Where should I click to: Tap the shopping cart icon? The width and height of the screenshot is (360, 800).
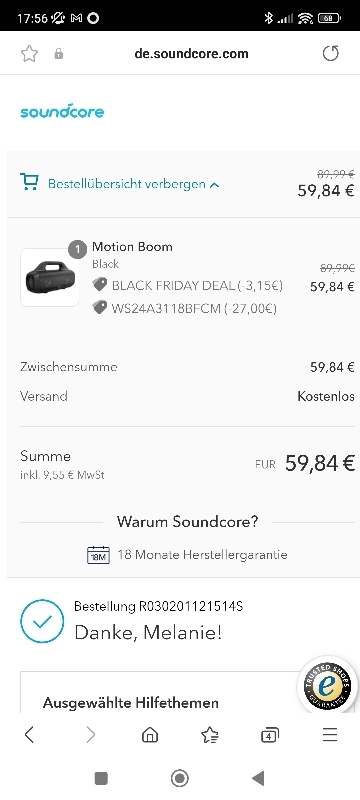[x=29, y=182]
